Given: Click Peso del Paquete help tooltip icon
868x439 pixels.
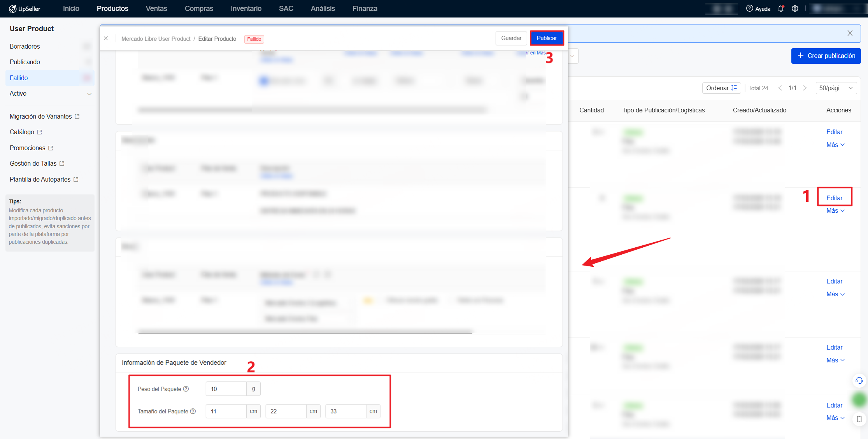Looking at the screenshot, I should click(186, 389).
